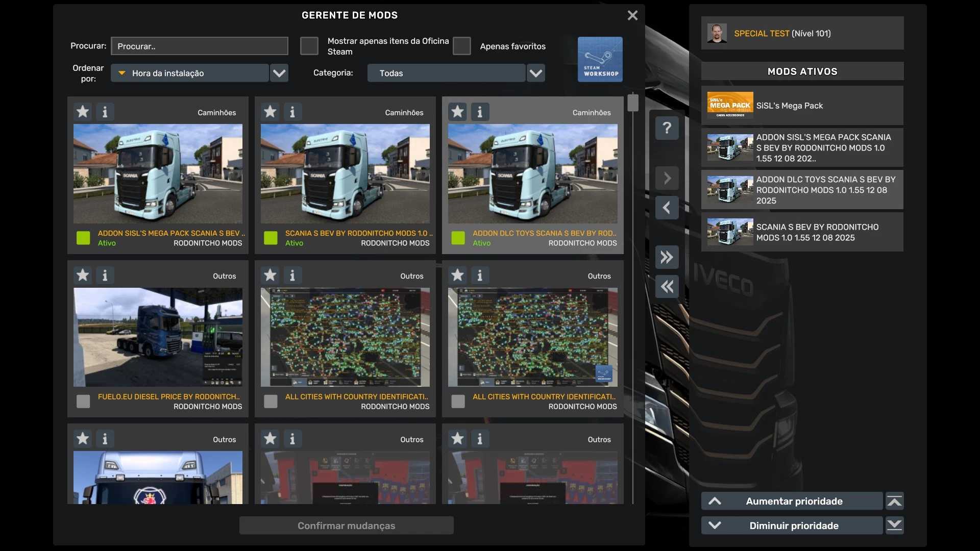Select SiSL's Mega Pack in active mods
The width and height of the screenshot is (980, 551).
[802, 106]
